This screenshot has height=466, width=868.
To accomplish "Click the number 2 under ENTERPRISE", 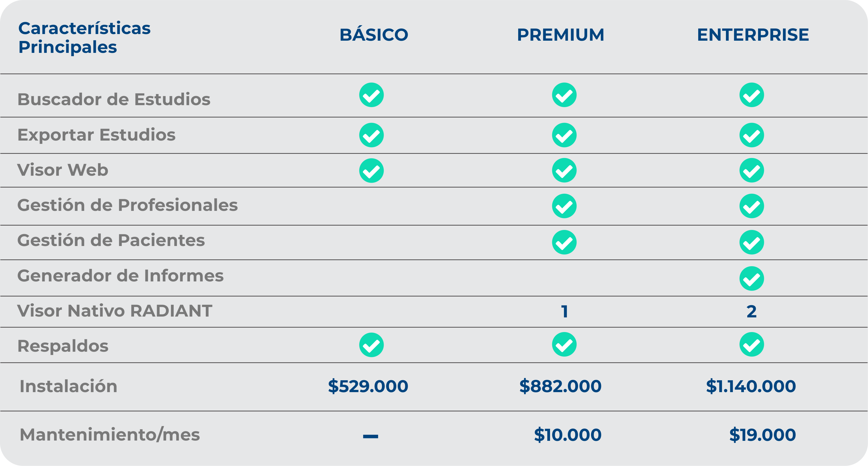I will (751, 312).
